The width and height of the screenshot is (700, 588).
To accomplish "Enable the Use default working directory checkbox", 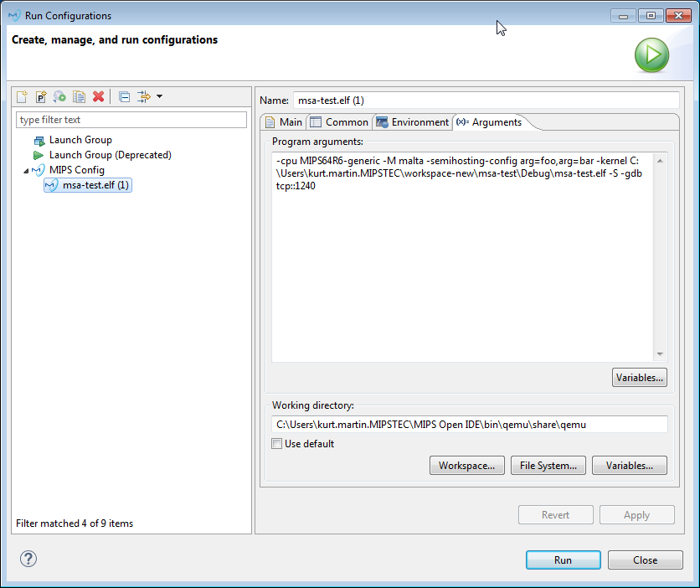I will click(x=276, y=444).
